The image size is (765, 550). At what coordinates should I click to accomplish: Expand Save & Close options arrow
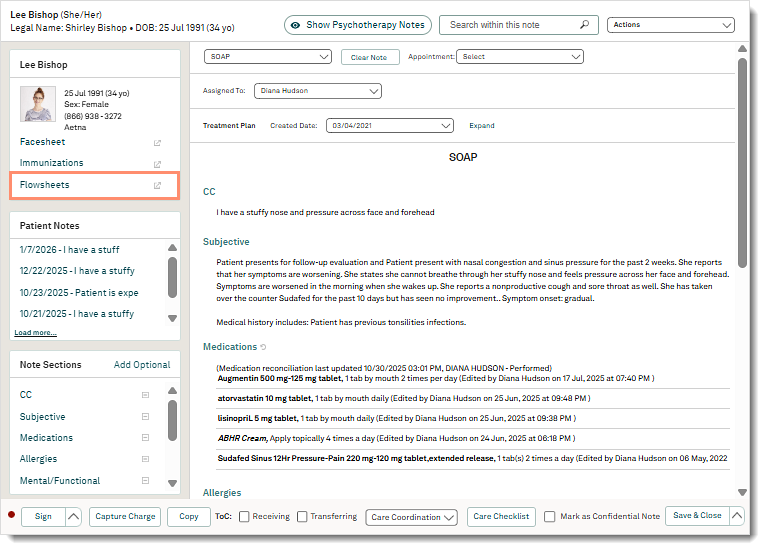click(737, 515)
